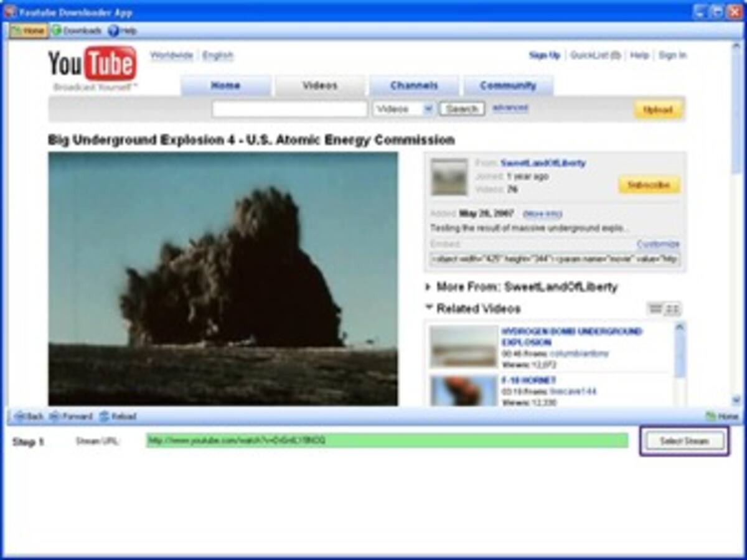Open the Videos search category dropdown
747x560 pixels.
[x=403, y=109]
